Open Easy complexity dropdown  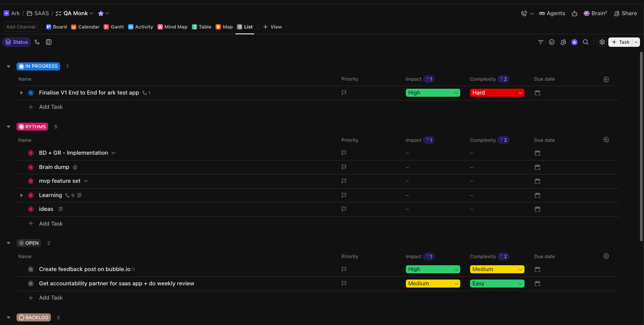click(497, 284)
